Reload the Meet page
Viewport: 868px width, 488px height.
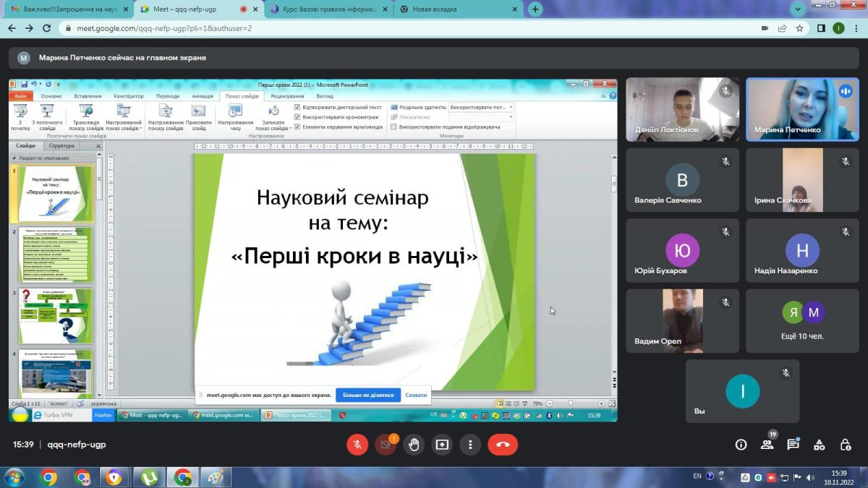point(47,28)
